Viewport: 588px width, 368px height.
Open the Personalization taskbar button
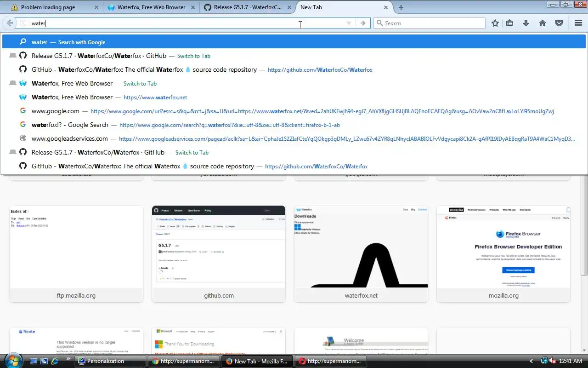point(110,361)
